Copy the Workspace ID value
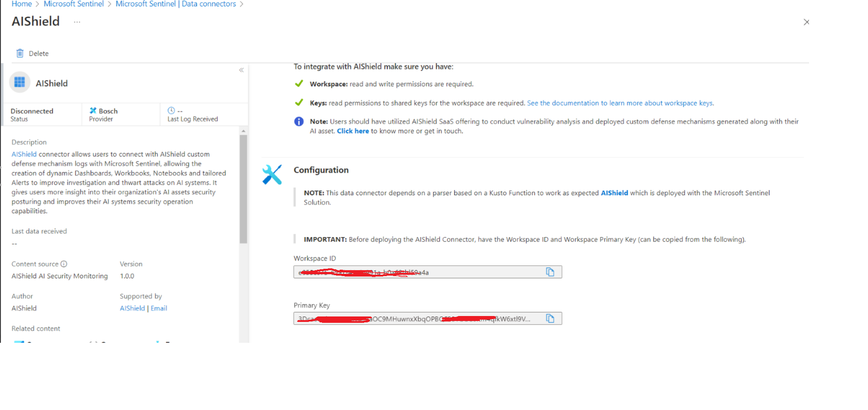 [x=550, y=272]
